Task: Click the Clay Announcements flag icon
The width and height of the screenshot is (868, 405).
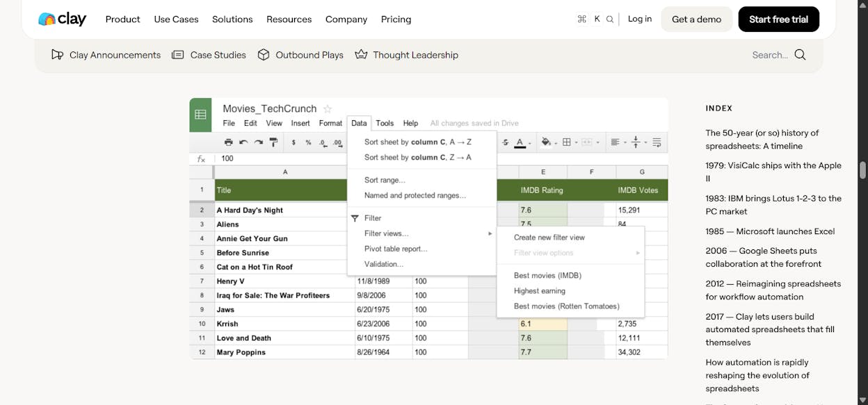Action: (58, 55)
